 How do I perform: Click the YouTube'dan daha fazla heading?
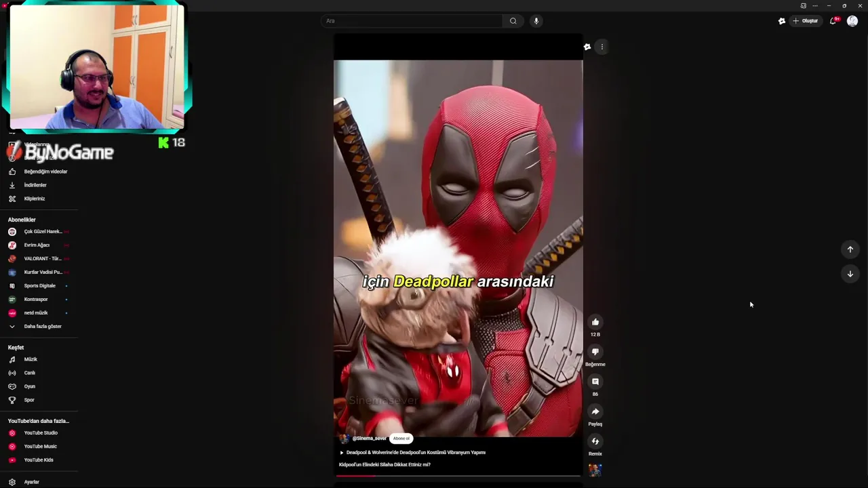click(x=39, y=421)
